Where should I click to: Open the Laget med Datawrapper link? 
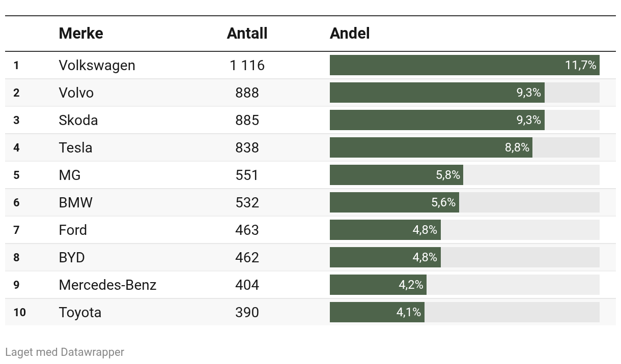click(65, 352)
